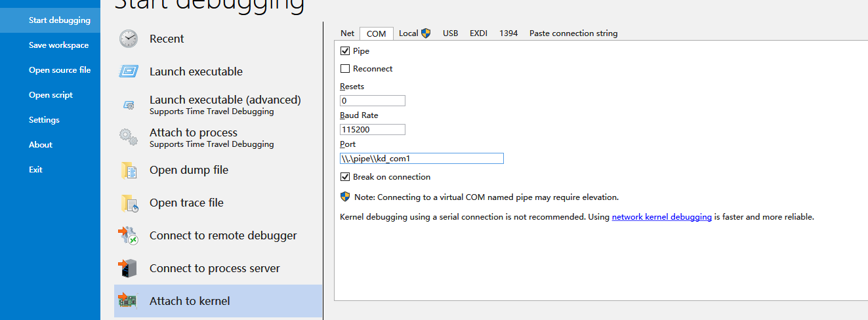This screenshot has height=320, width=868.
Task: Click the Recent clock icon
Action: click(129, 39)
